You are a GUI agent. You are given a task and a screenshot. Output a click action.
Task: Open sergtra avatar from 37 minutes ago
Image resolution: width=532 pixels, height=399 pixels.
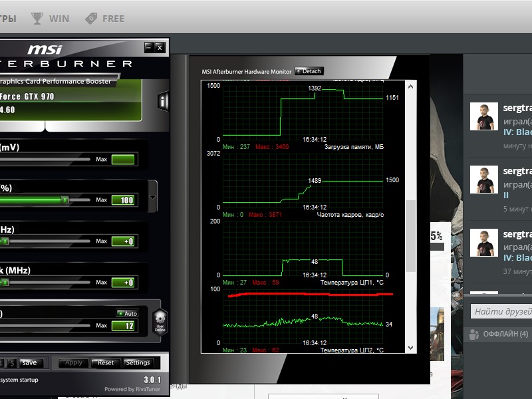pyautogui.click(x=484, y=243)
